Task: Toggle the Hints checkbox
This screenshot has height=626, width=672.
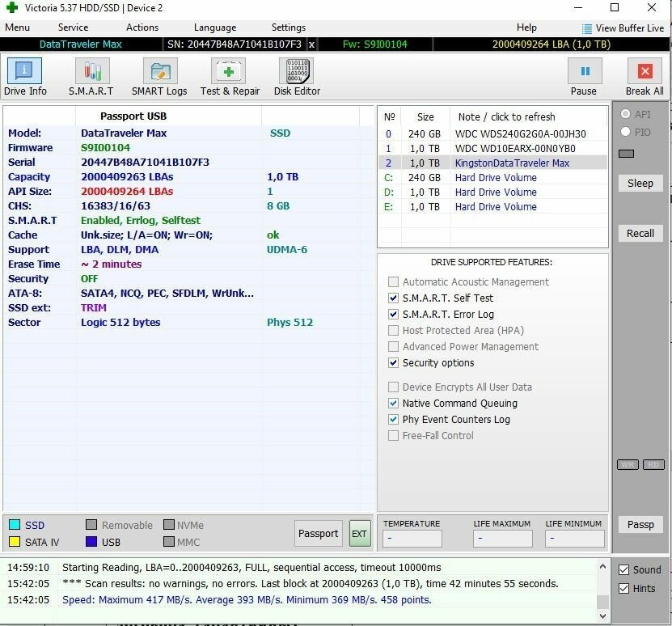Action: coord(624,588)
